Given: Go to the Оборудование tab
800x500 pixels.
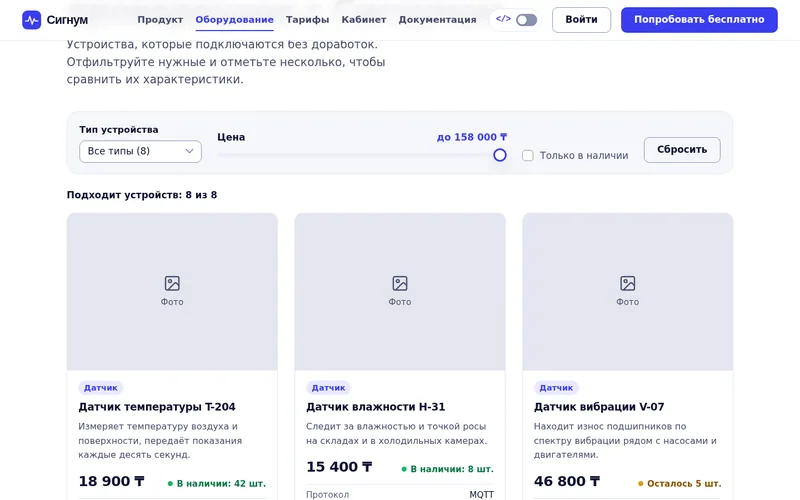Looking at the screenshot, I should [234, 20].
